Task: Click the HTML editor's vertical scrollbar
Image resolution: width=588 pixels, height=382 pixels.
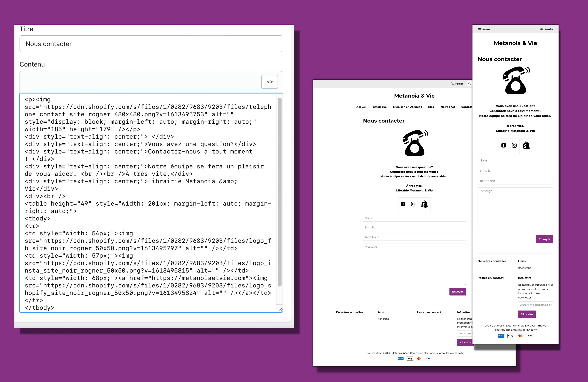Action: click(279, 192)
